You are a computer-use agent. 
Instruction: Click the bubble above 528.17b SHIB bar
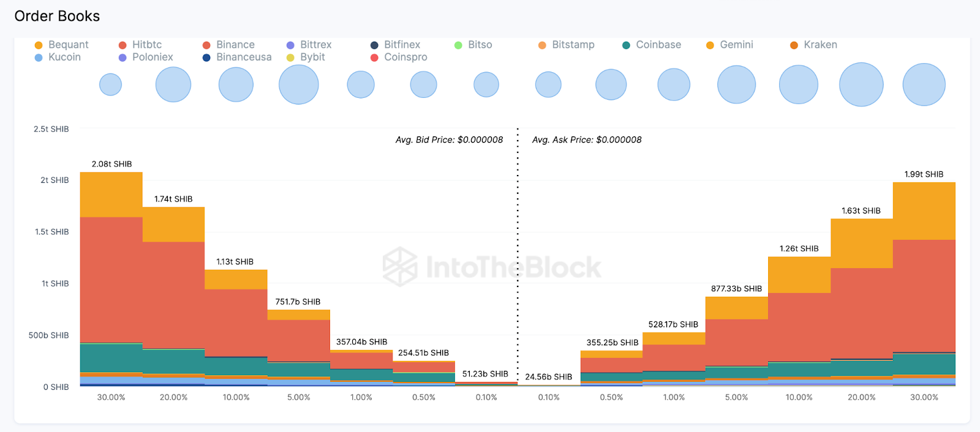674,84
